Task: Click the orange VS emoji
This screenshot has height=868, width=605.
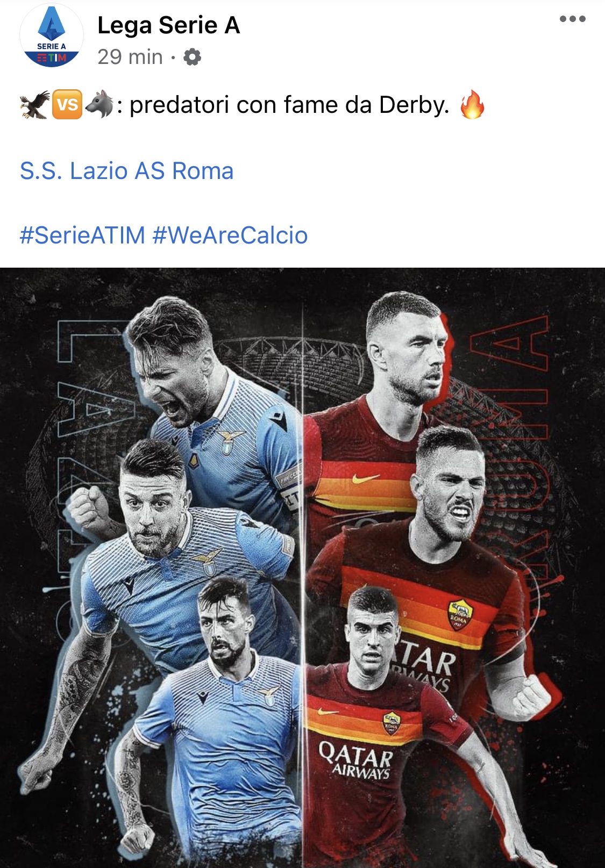Action: click(67, 105)
